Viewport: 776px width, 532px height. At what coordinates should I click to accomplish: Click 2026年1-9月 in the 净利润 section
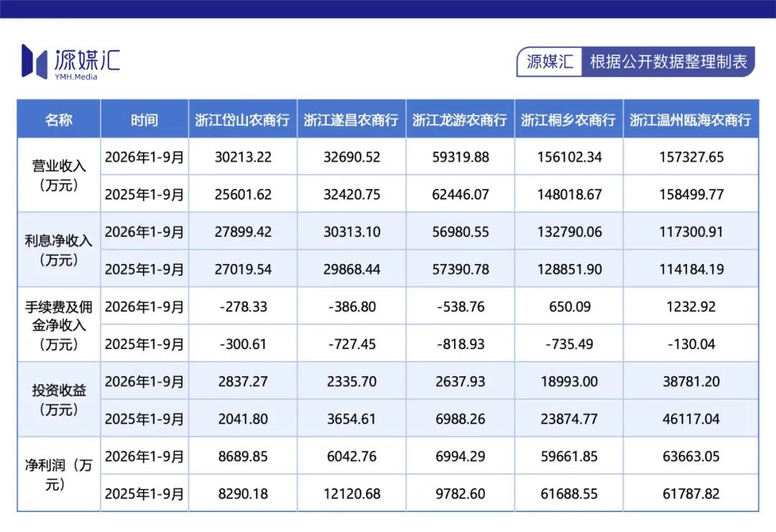[x=144, y=457]
